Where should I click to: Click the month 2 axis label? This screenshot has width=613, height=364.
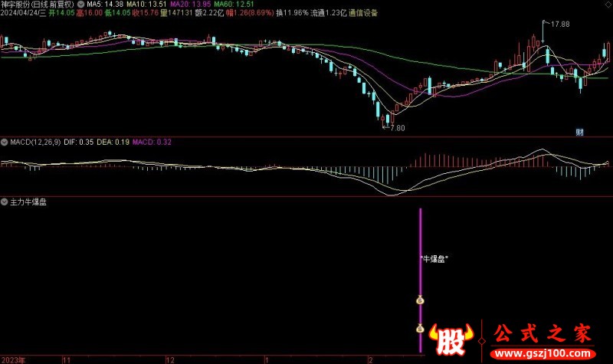click(370, 359)
